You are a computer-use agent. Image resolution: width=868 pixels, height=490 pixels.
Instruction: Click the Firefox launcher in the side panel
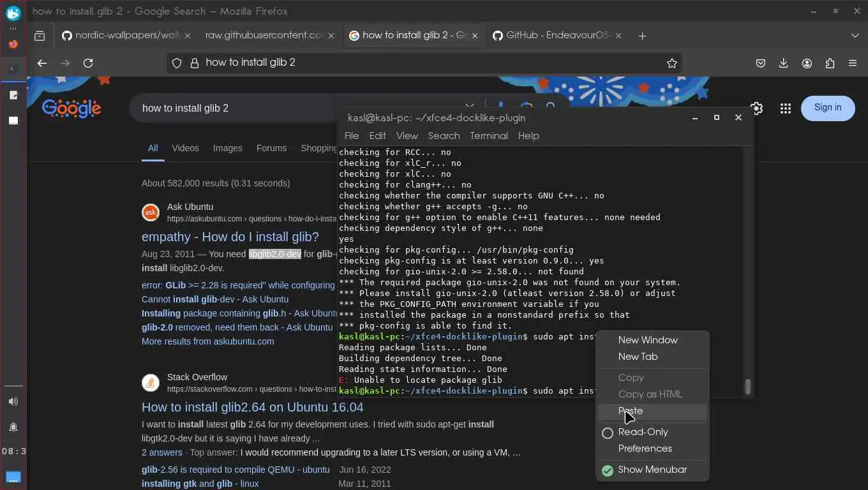pos(13,44)
